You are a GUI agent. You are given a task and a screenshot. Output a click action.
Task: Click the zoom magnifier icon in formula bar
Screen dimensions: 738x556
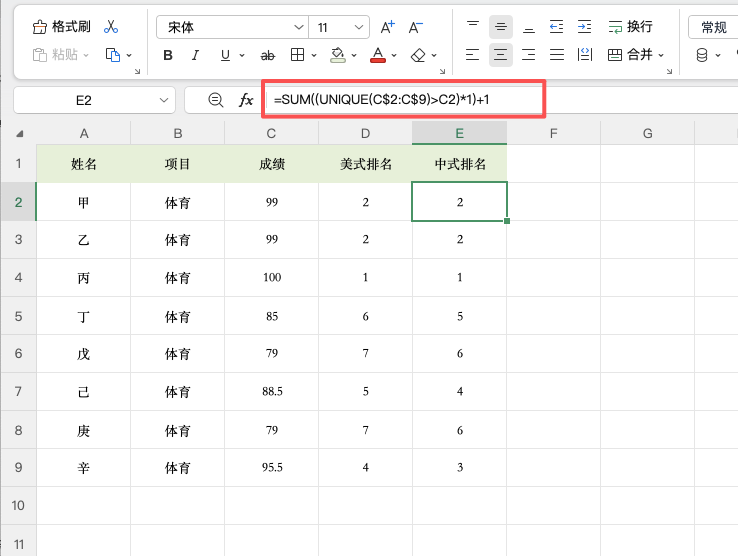coord(216,100)
